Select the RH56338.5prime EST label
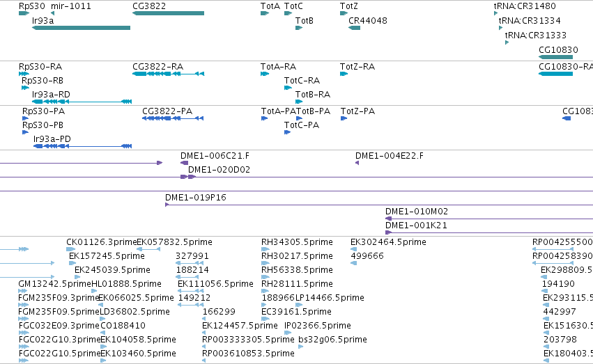Image resolution: width=593 pixels, height=364 pixels. tap(298, 270)
